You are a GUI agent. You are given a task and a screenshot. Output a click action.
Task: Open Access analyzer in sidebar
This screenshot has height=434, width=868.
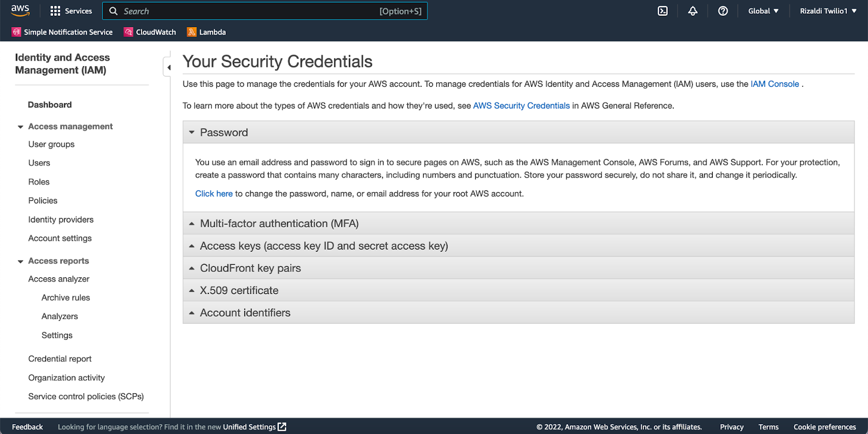tap(59, 279)
